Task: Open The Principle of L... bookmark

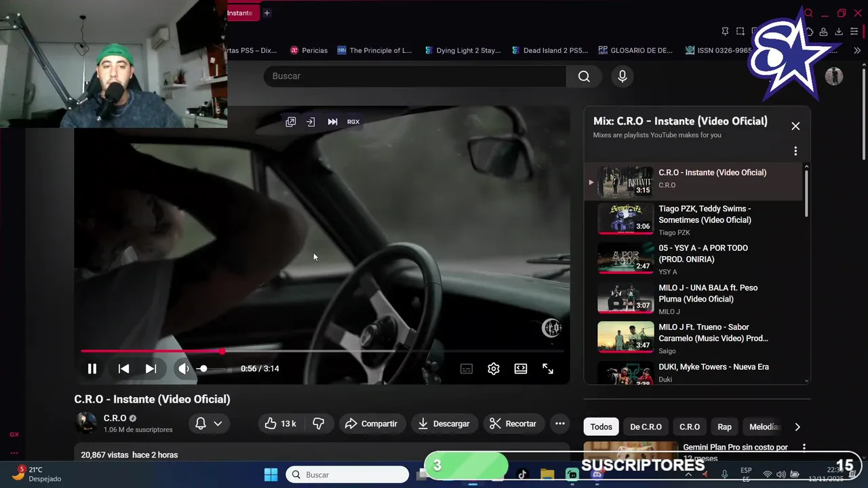Action: pos(374,50)
